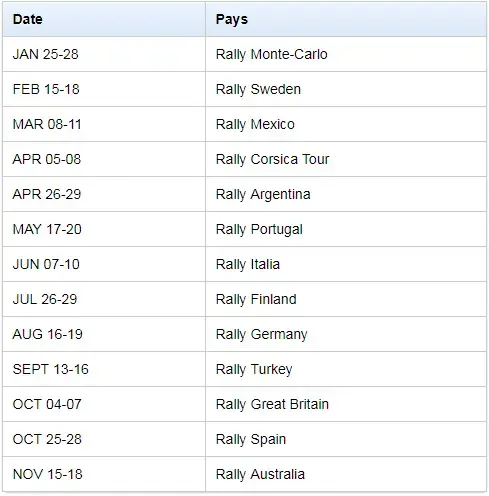The image size is (489, 496).
Task: Click the OCT 25-28 date cell
Action: tap(104, 439)
